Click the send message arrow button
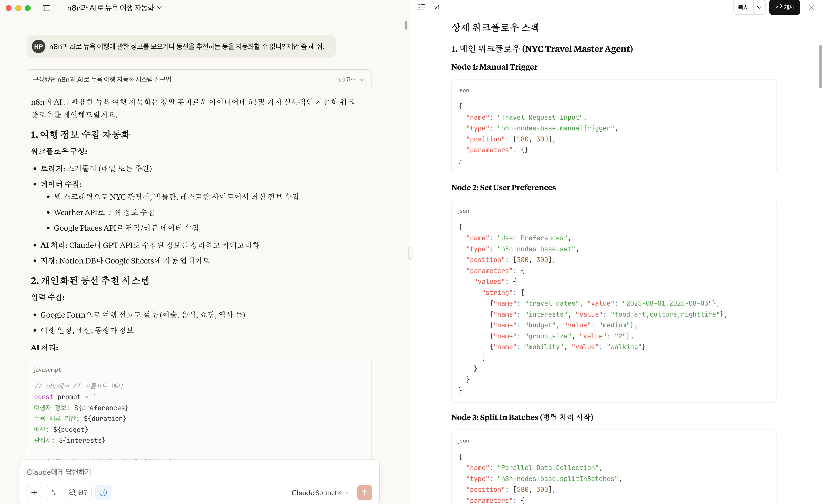Screen dimensions: 823x504 pyautogui.click(x=364, y=492)
